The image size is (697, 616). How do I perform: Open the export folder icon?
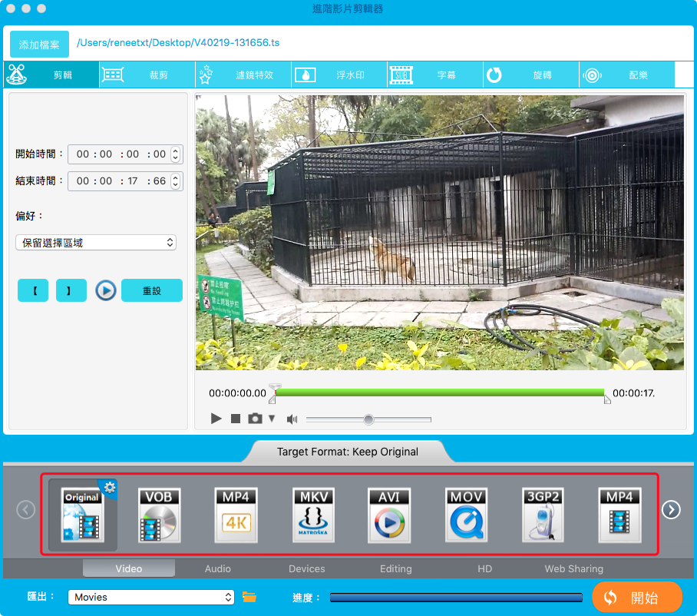coord(249,597)
